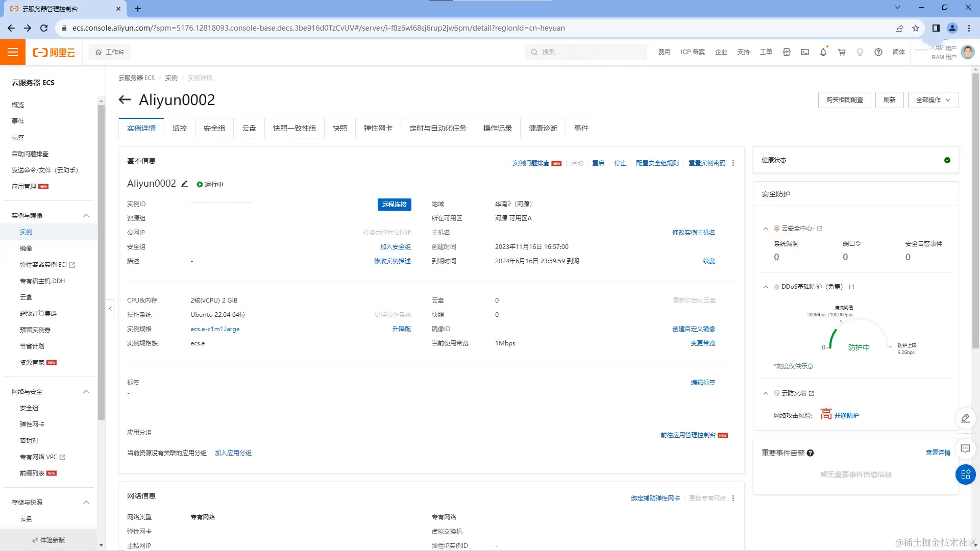The height and width of the screenshot is (551, 980).
Task: Click the 续费 renew link
Action: click(709, 261)
